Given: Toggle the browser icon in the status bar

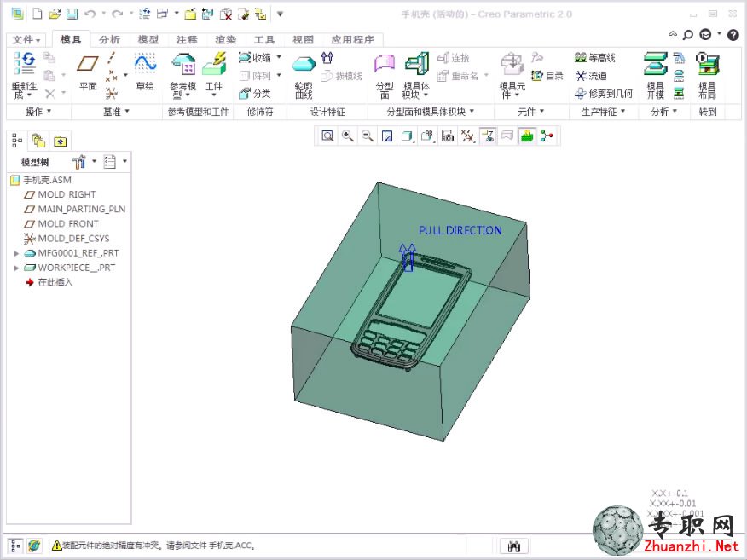Looking at the screenshot, I should click(34, 546).
